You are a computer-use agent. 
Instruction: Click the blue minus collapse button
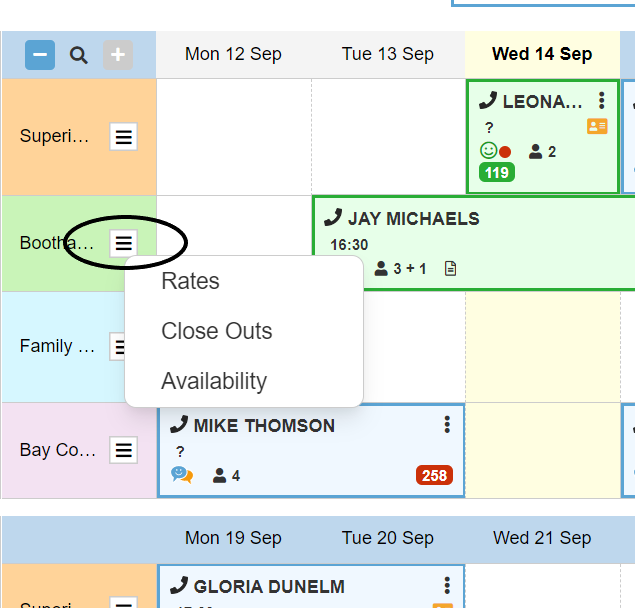click(x=40, y=55)
